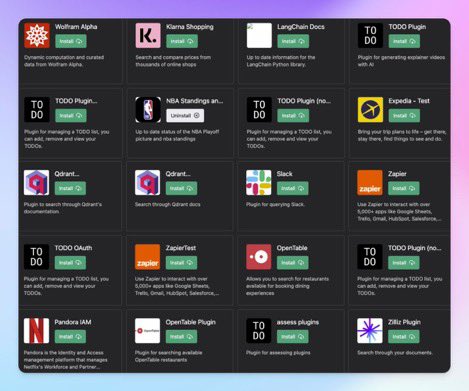Click the Slack colorful logo
469x391 pixels.
click(259, 183)
